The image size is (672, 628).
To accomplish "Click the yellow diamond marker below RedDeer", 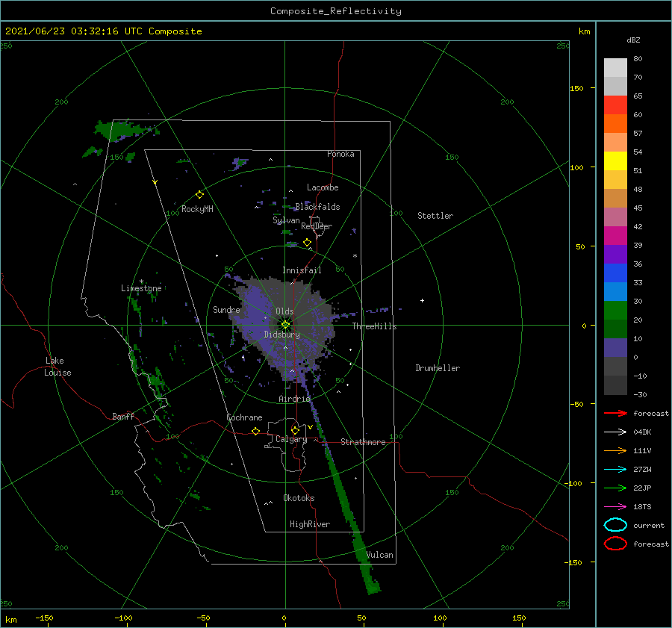I will coord(308,243).
